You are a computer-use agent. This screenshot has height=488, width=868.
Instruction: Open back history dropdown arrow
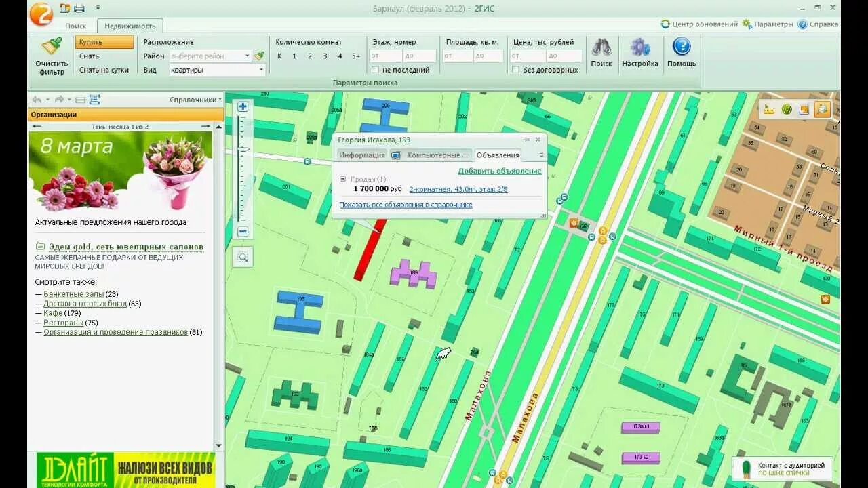pyautogui.click(x=47, y=100)
